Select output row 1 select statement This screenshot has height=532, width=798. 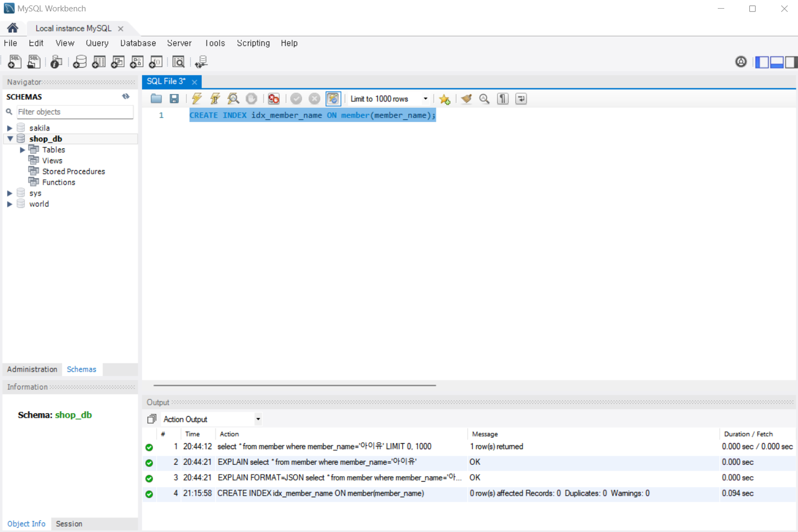click(x=468, y=447)
